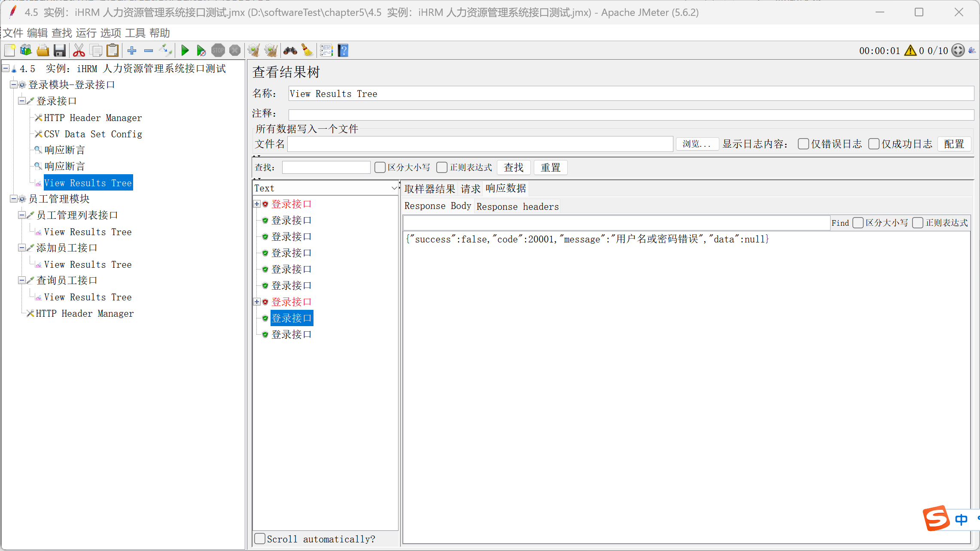Open the search icon shaped like binoculars

click(x=290, y=50)
